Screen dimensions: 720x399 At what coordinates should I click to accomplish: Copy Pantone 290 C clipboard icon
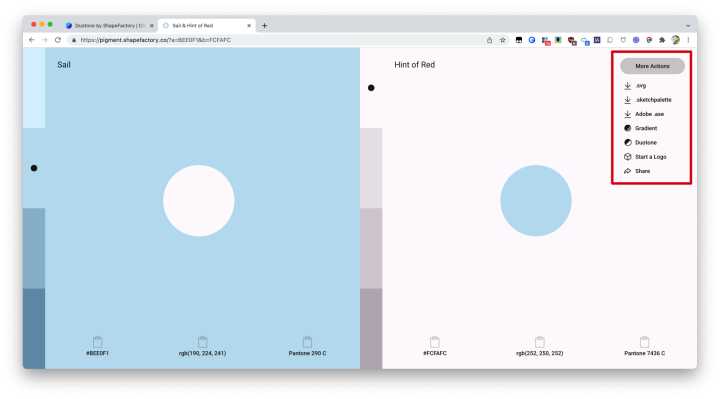(x=307, y=342)
